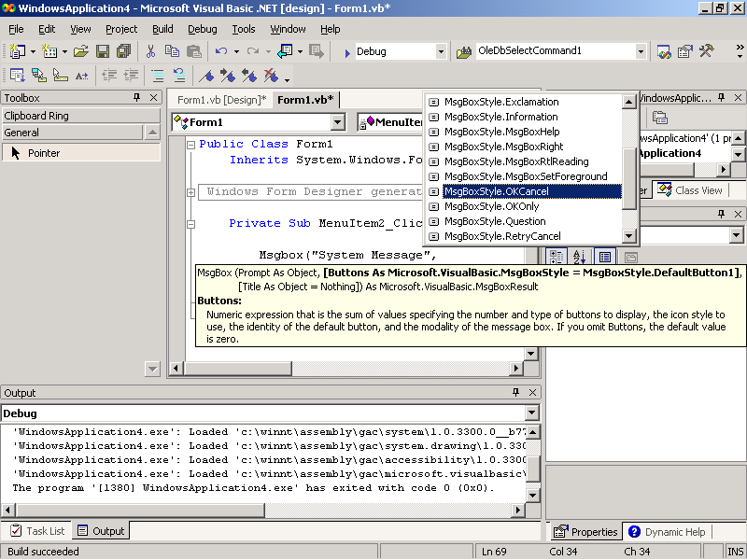
Task: Open the Debug configuration dropdown
Action: coord(441,51)
